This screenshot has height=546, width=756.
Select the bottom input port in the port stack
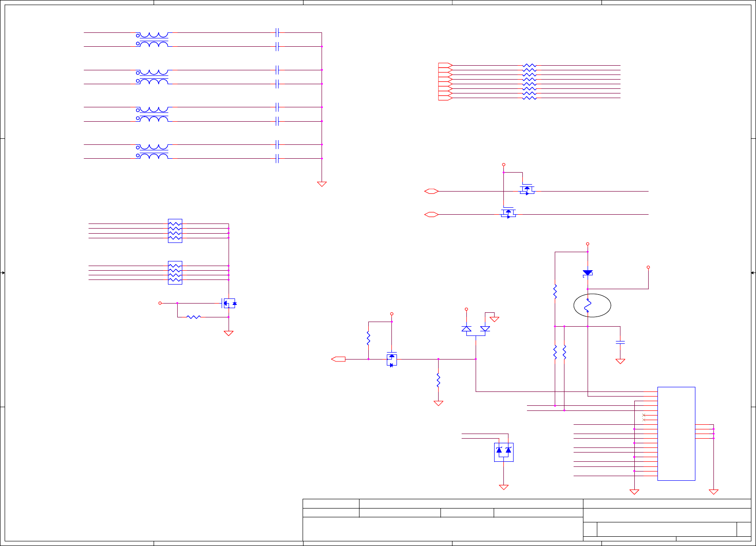coord(445,98)
